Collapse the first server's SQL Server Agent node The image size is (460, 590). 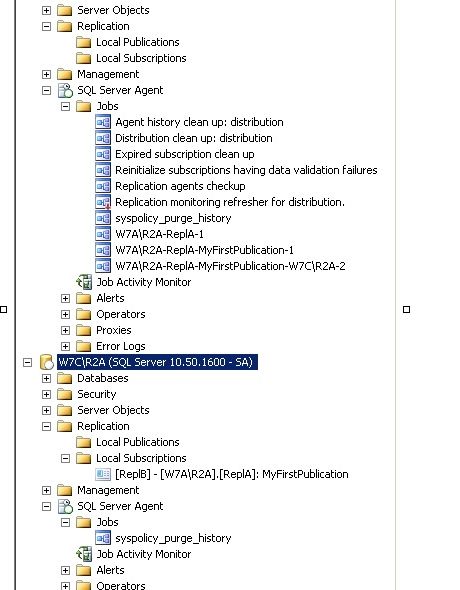tap(46, 90)
